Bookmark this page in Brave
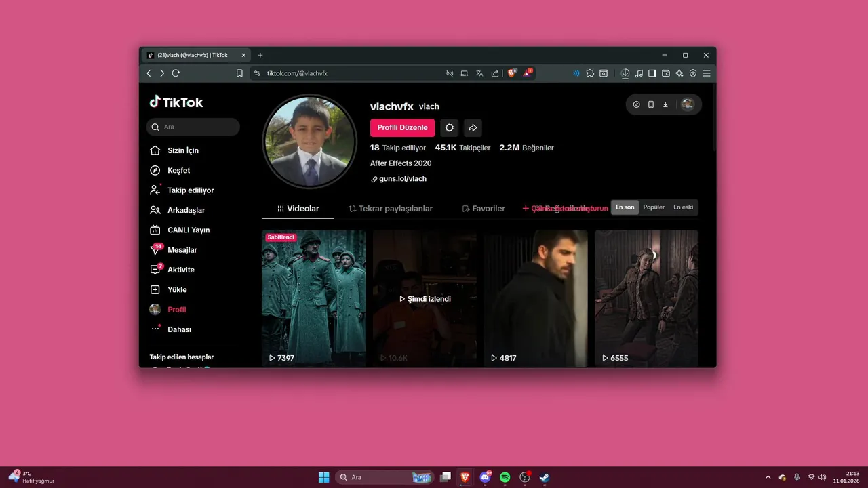The height and width of the screenshot is (488, 868). [239, 73]
